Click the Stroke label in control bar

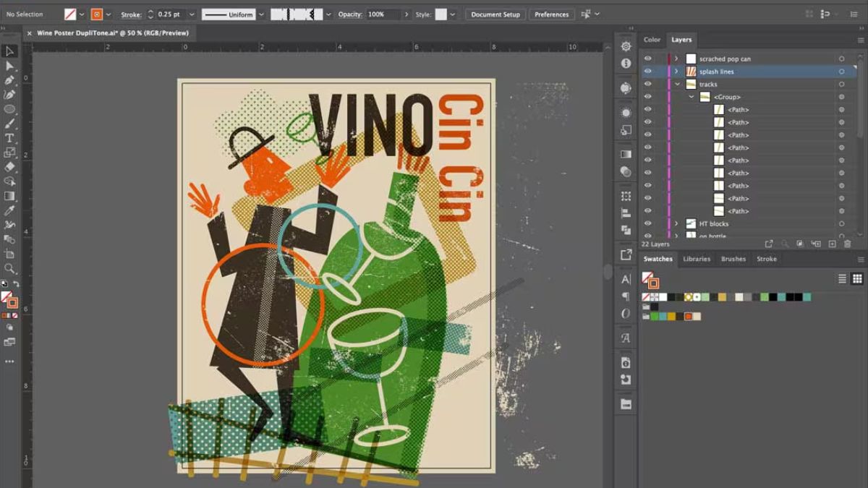(x=131, y=14)
